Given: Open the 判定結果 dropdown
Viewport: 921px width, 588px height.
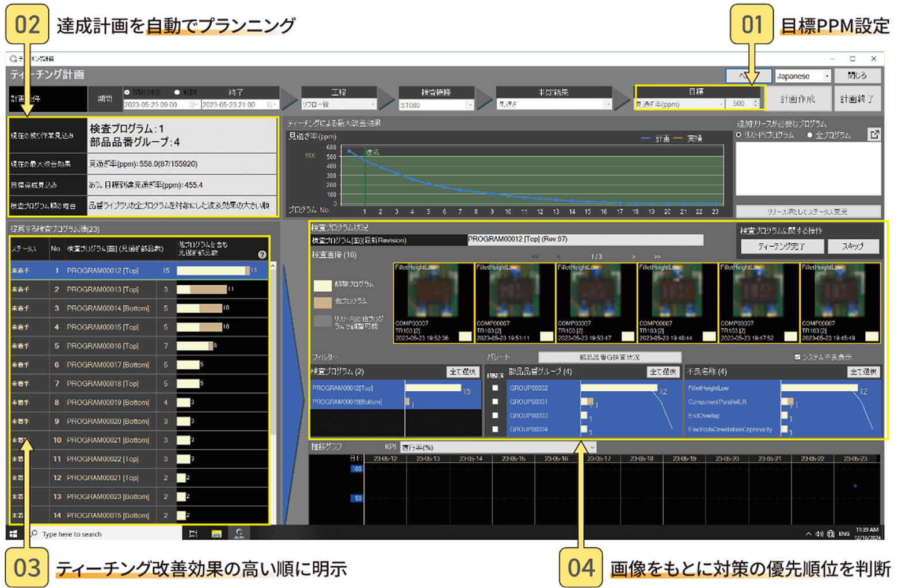Looking at the screenshot, I should point(554,105).
